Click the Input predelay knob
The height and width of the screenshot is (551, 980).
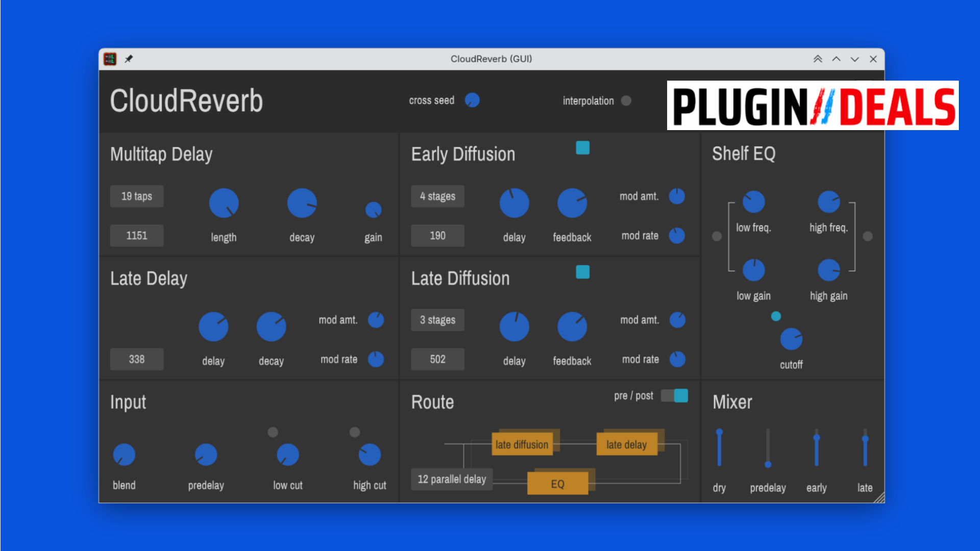point(206,455)
